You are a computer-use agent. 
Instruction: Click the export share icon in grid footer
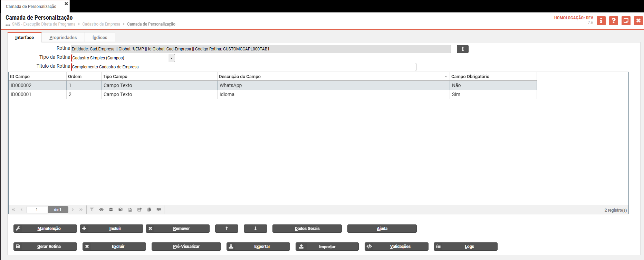(x=140, y=210)
